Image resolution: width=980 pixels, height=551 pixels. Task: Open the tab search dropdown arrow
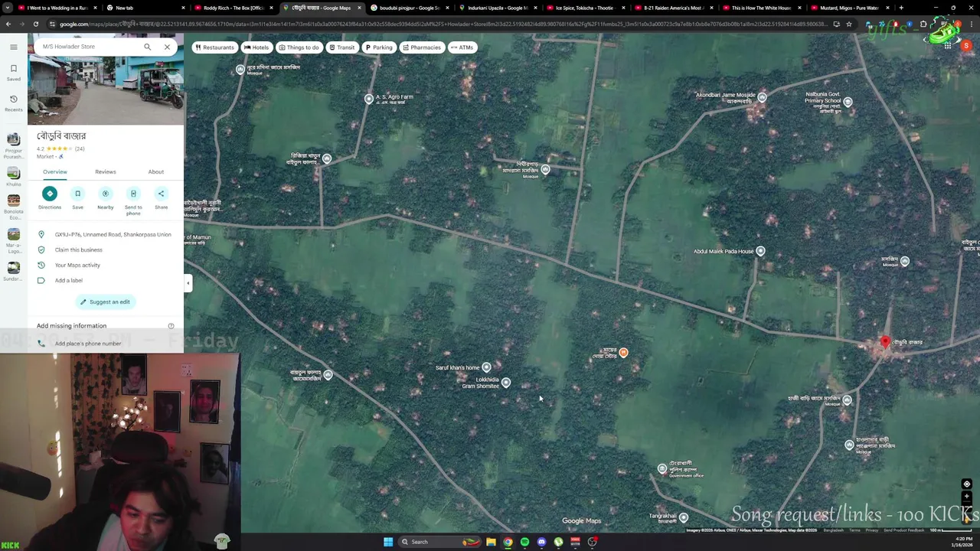6,8
